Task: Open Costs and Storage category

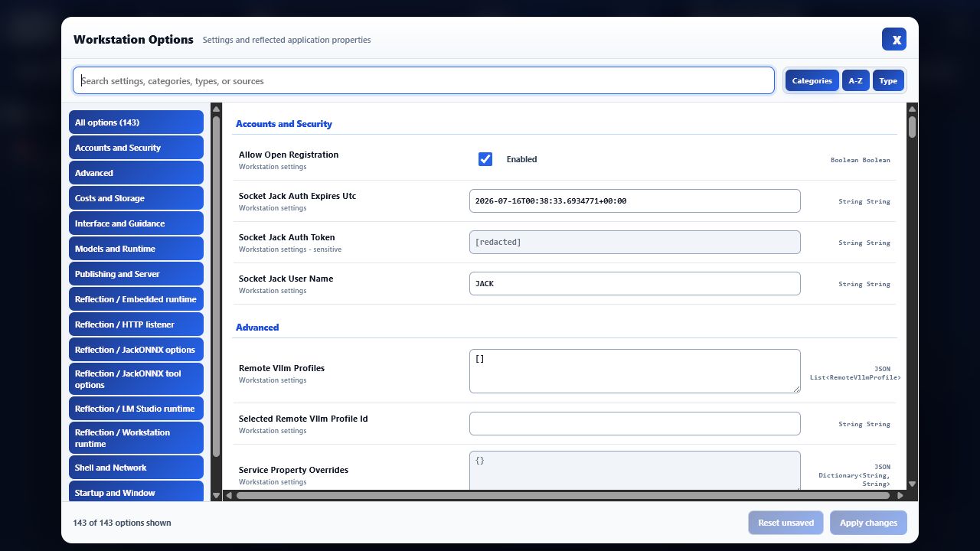Action: [x=136, y=198]
